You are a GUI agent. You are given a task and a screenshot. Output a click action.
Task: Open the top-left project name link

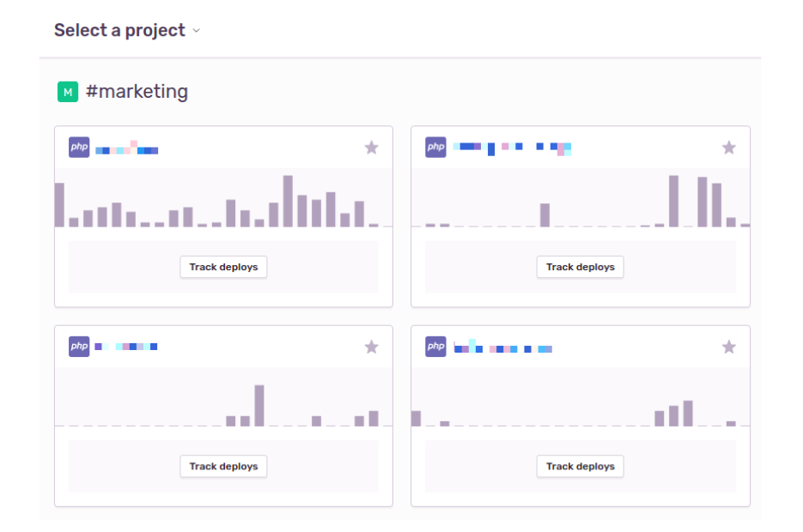[126, 149]
